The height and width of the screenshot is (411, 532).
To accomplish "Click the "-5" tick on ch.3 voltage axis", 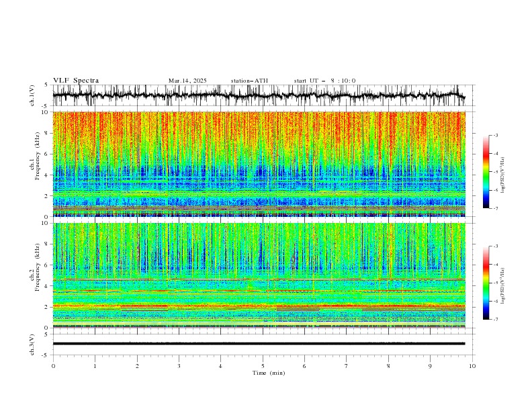I will (46, 355).
